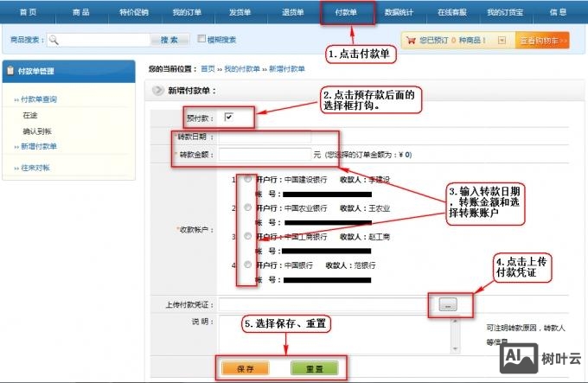This screenshot has height=383, width=588.
Task: Go to the 我的订货宝 tab
Action: 505,12
